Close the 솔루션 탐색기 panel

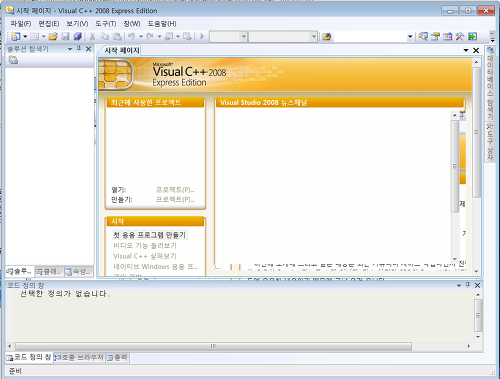88,49
